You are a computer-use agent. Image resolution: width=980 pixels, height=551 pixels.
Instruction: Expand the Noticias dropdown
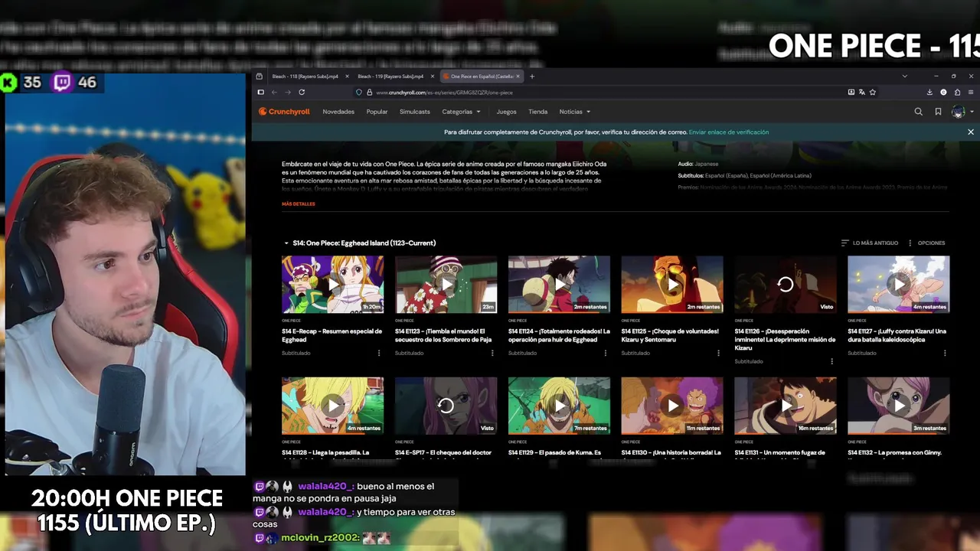[x=574, y=112]
